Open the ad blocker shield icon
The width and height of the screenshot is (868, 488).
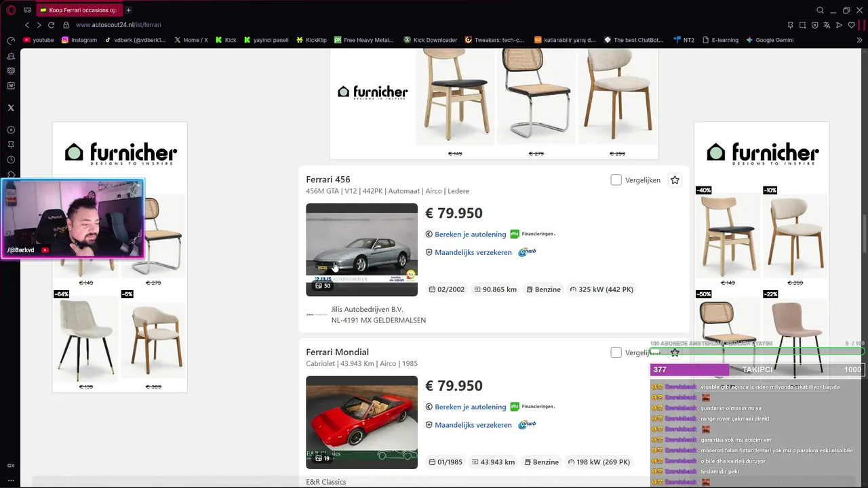coord(814,25)
